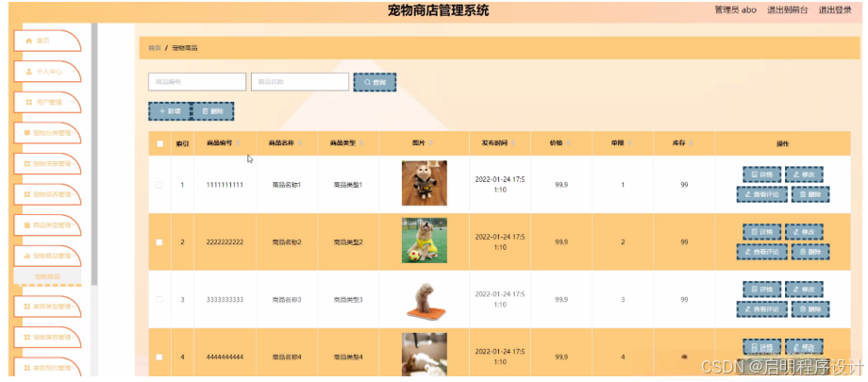
Task: Click 修改 for 商品名称2
Action: [804, 232]
